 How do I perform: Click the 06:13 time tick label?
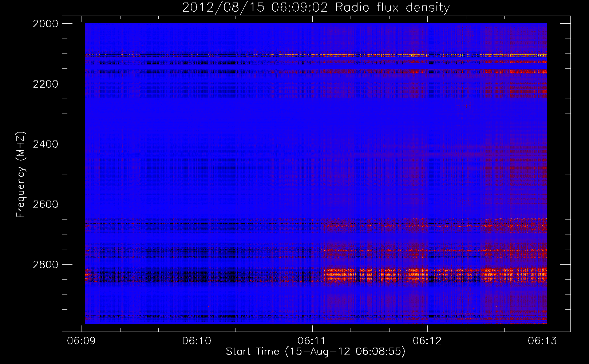pyautogui.click(x=542, y=341)
